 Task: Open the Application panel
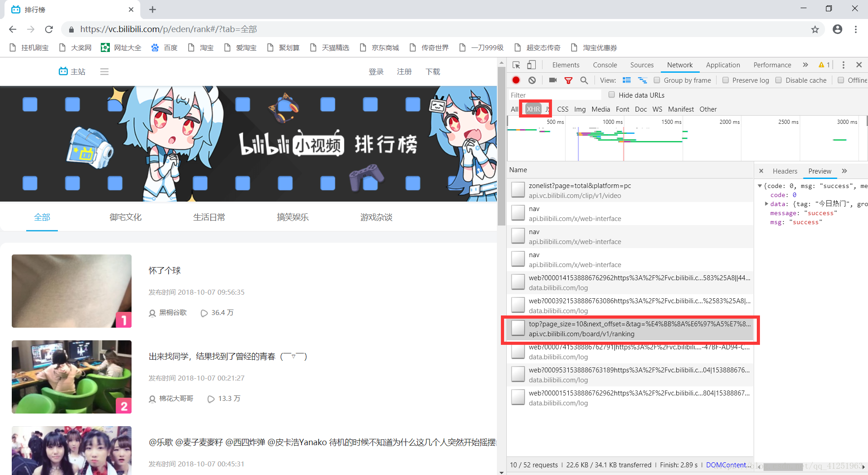723,65
